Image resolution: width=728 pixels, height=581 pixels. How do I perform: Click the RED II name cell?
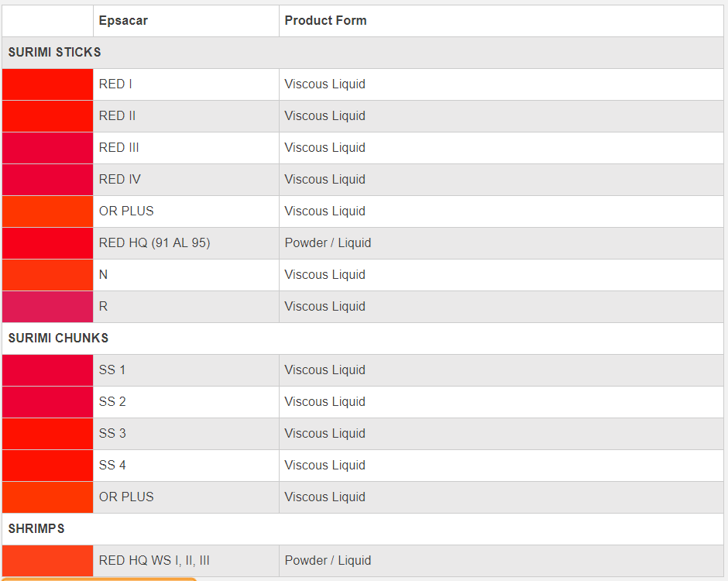pos(117,116)
